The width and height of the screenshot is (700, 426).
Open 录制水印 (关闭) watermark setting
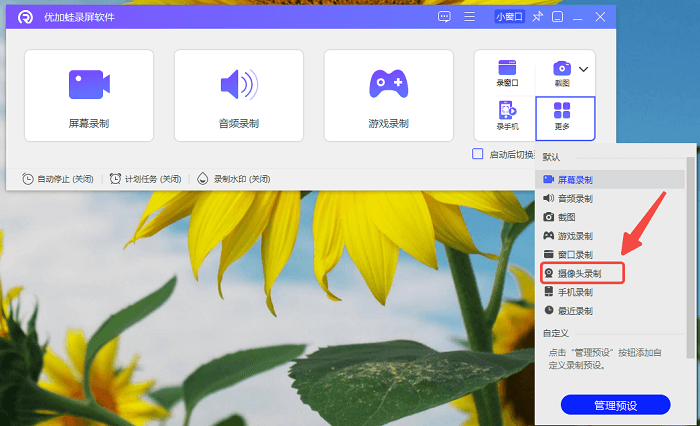click(x=234, y=179)
